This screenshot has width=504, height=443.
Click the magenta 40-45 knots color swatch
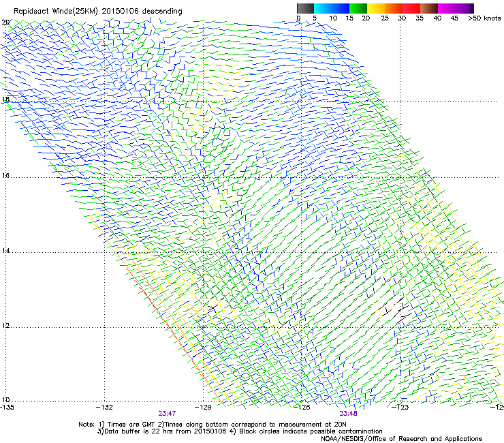tap(447, 8)
